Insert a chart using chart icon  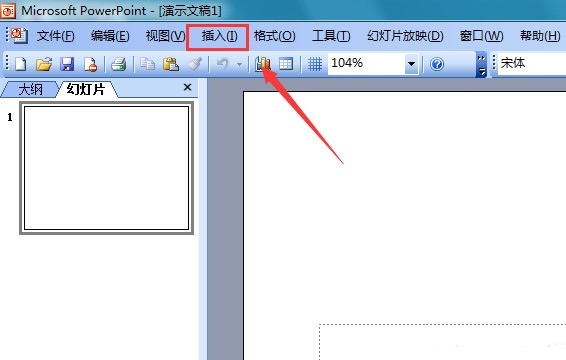click(263, 64)
